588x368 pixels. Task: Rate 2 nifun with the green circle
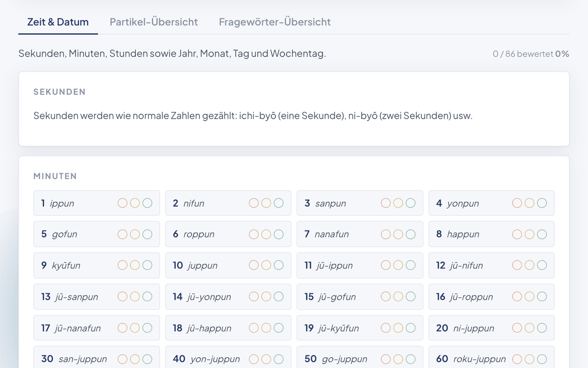click(279, 203)
